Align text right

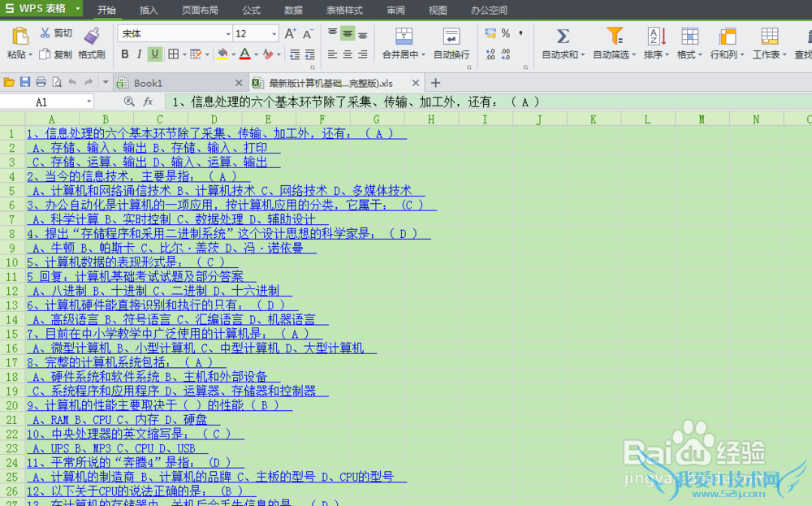(x=363, y=54)
